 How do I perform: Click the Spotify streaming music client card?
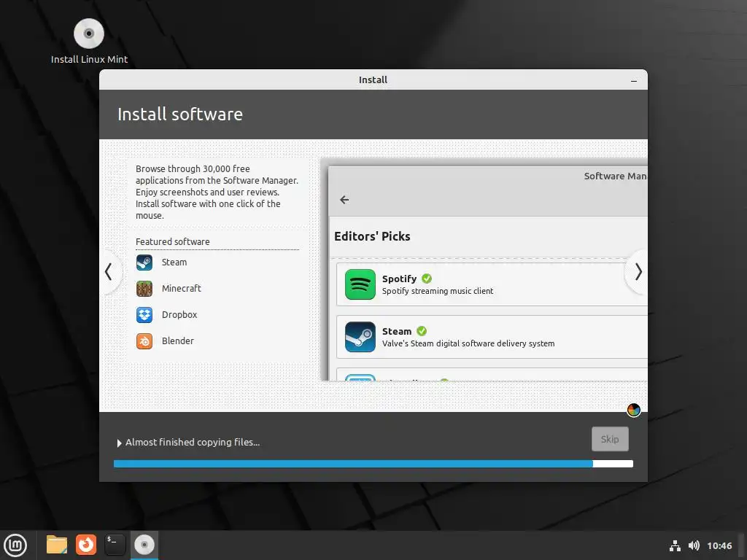[492, 284]
